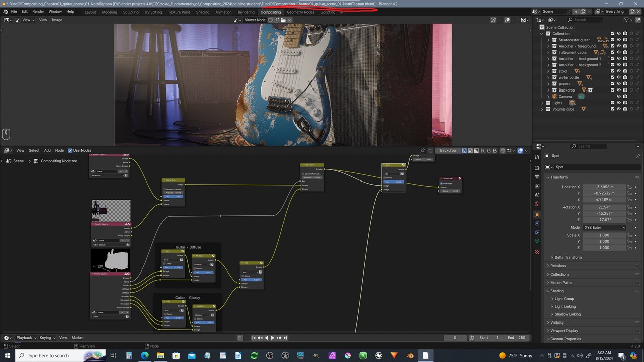Hide the stool collection with its eye toggle
This screenshot has height=362, width=644.
coord(619,71)
